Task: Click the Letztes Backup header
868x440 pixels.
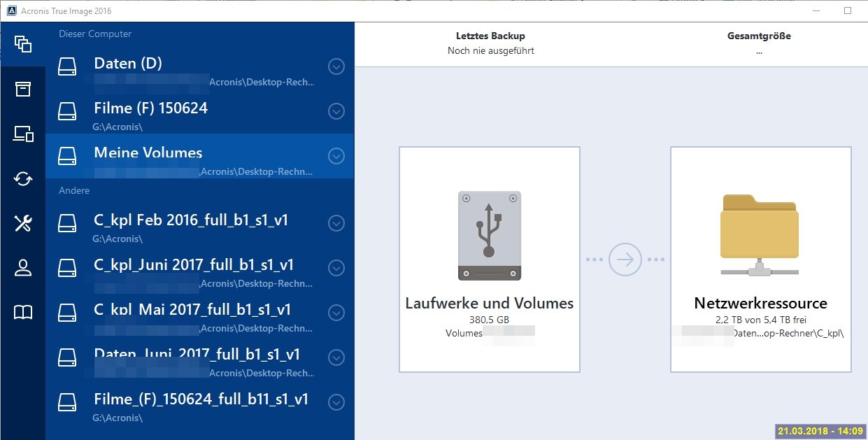Action: click(x=491, y=36)
